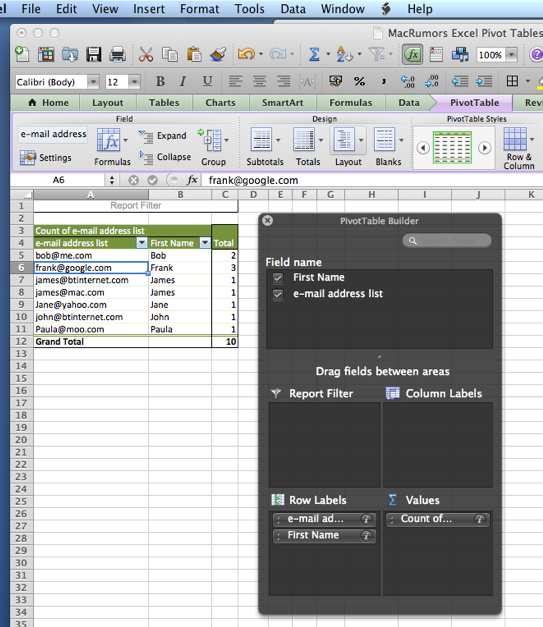The image size is (543, 627).
Task: Click the Save floppy disk icon
Action: pos(94,54)
